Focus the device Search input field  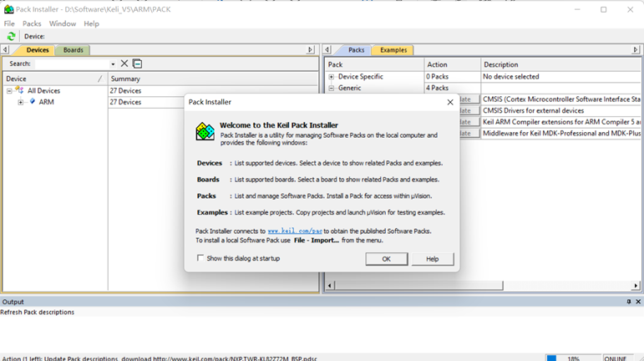73,64
